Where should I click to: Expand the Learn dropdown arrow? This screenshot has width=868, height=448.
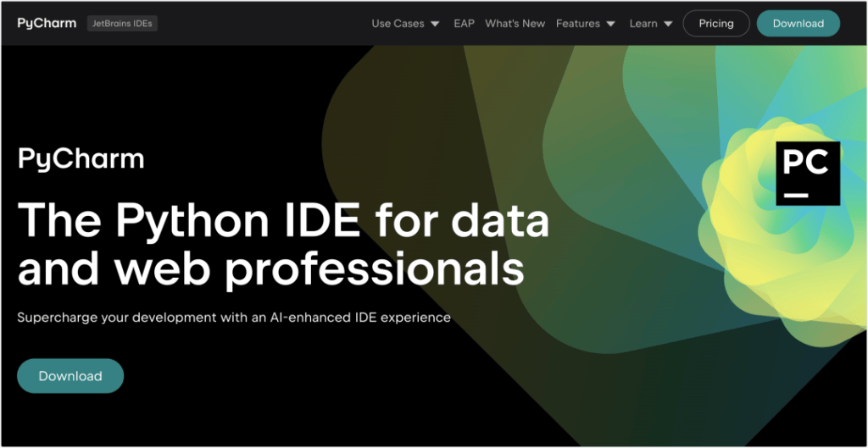coord(668,24)
